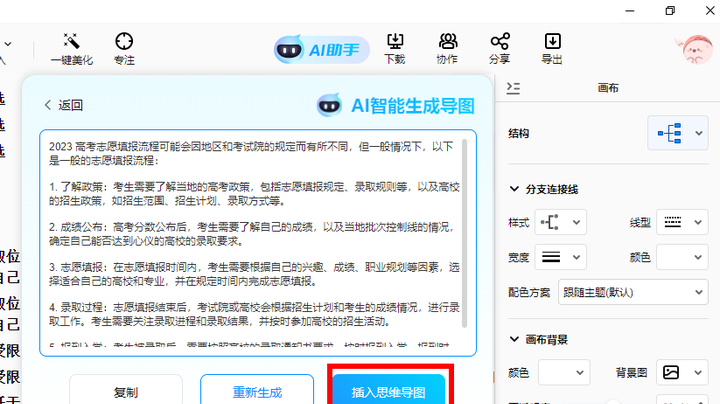This screenshot has height=404, width=720.
Task: Click the 导出 export icon
Action: click(552, 41)
